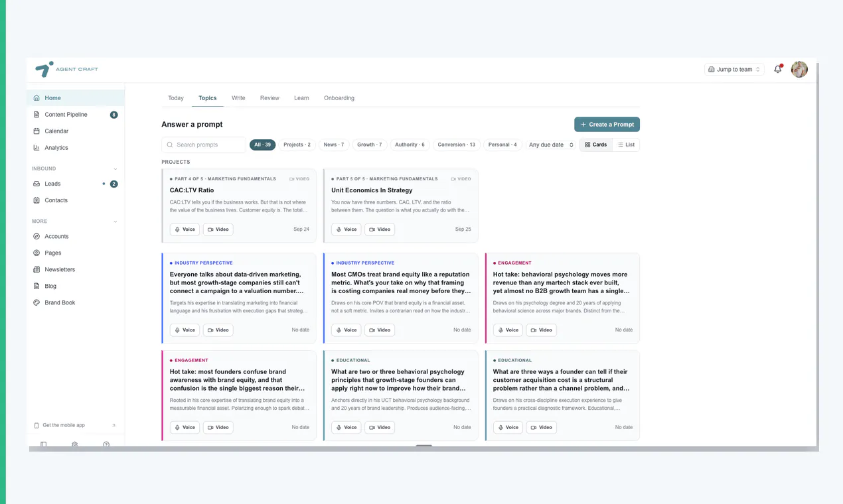Select the Topics tab
This screenshot has height=504, width=843.
pos(208,98)
